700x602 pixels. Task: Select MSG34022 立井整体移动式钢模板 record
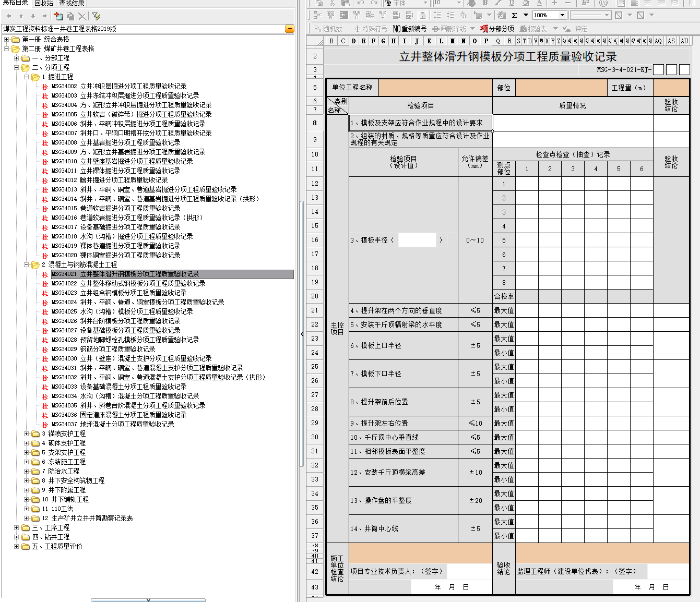(128, 284)
